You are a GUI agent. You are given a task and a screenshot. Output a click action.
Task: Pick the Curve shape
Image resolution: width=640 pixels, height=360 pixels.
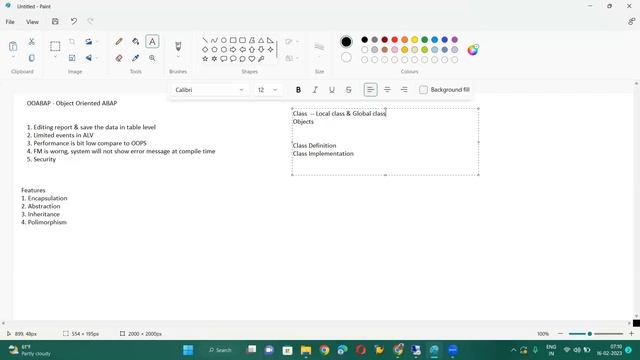coord(214,40)
